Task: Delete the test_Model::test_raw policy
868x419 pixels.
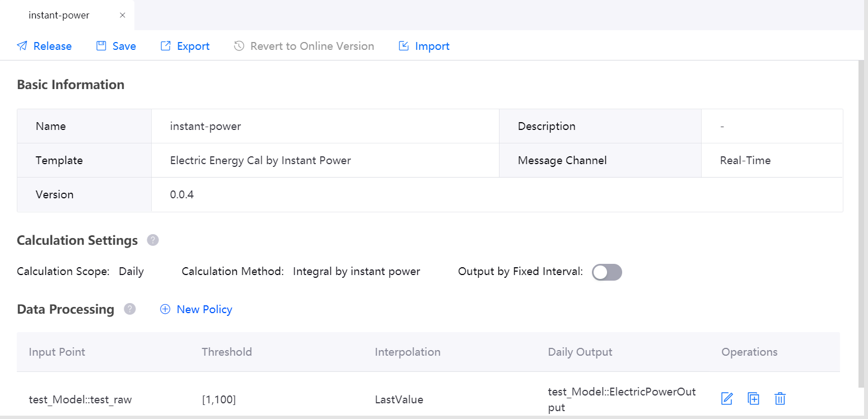Action: point(780,399)
